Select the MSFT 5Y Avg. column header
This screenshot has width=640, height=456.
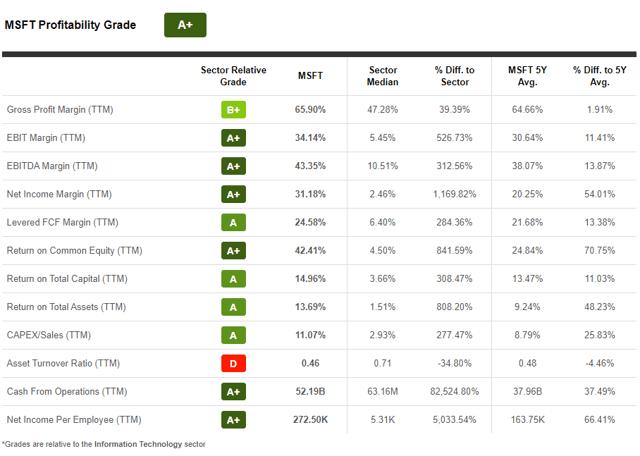tap(527, 76)
